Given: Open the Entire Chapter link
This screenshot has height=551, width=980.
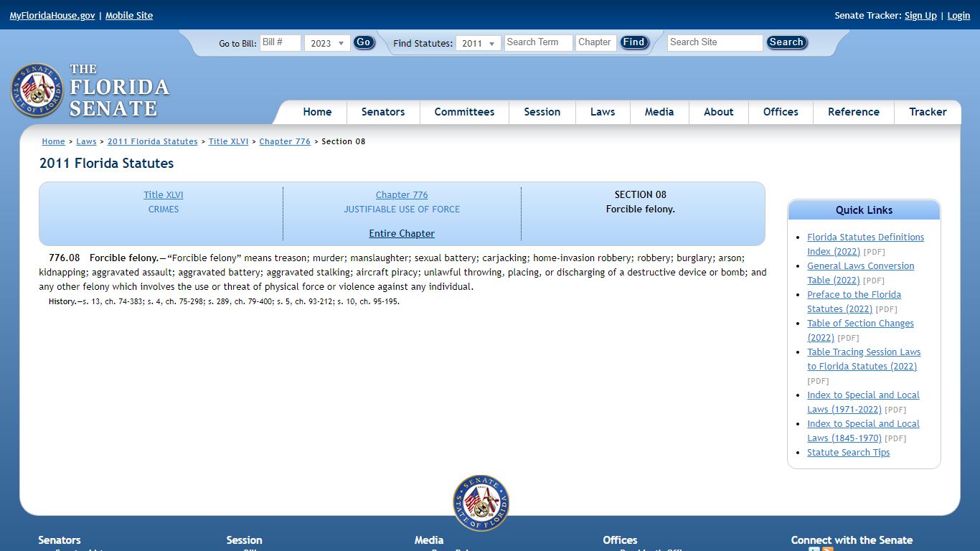Looking at the screenshot, I should tap(402, 233).
